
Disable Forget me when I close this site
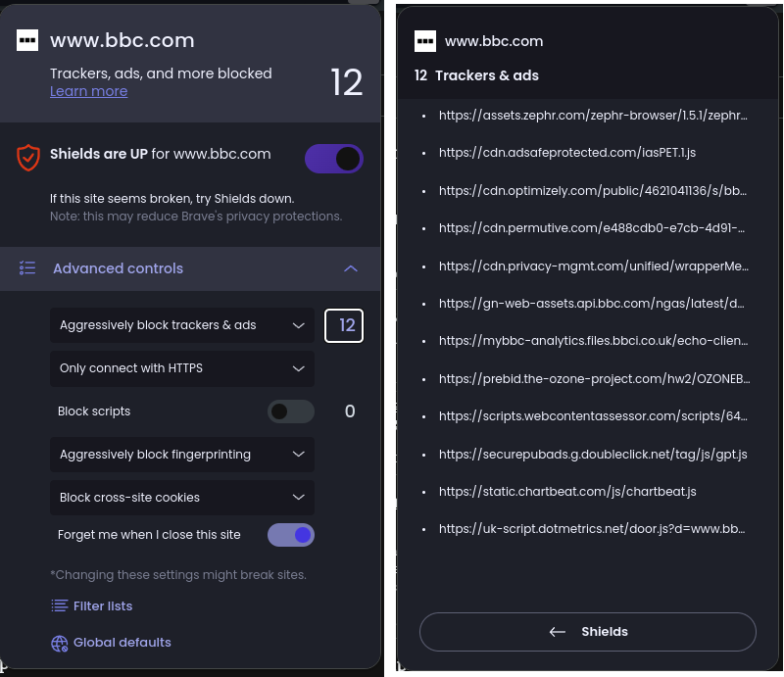[x=291, y=535]
